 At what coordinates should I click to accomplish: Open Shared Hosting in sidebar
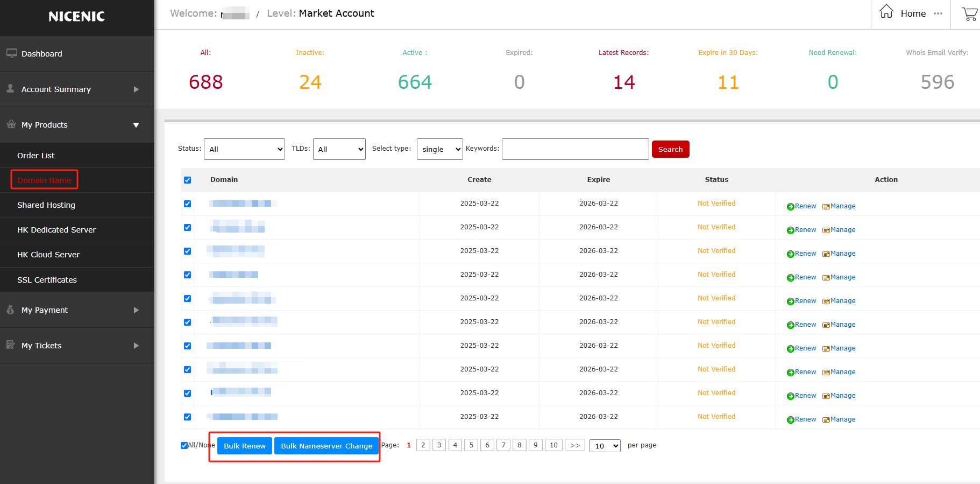click(46, 205)
